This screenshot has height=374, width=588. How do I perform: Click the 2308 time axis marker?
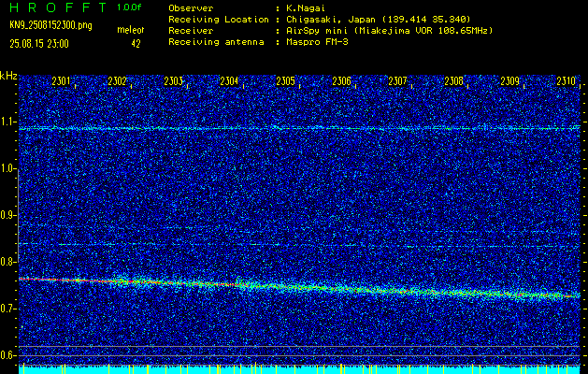click(x=453, y=81)
